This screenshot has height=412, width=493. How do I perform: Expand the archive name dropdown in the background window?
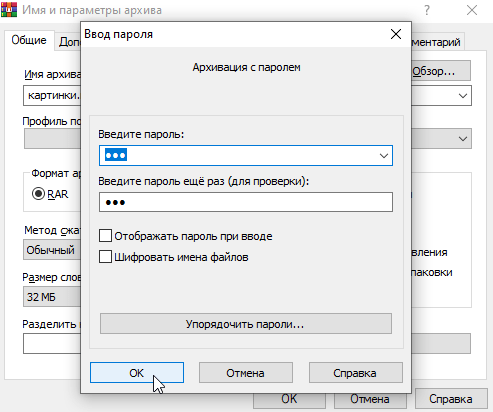pos(463,96)
